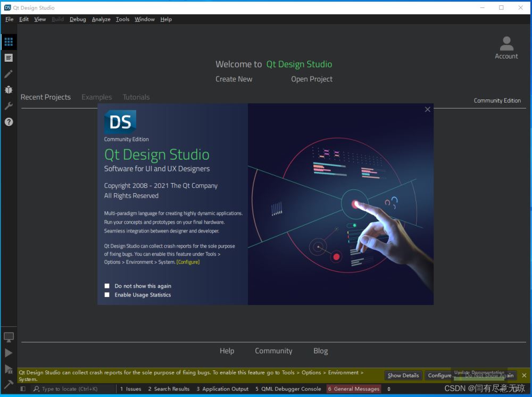Click Configure button in info bar
Viewport: 532px width, 397px height.
[x=440, y=375]
